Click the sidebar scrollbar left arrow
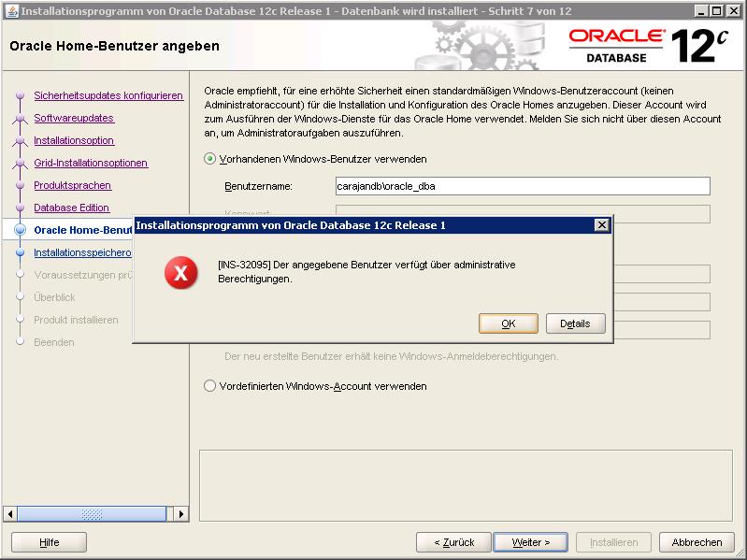747x560 pixels. tap(9, 514)
